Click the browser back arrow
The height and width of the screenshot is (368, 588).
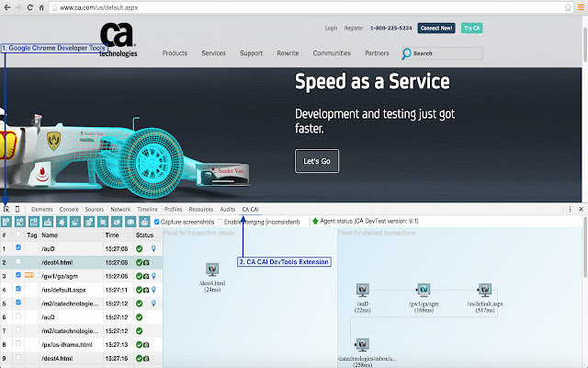pos(7,7)
